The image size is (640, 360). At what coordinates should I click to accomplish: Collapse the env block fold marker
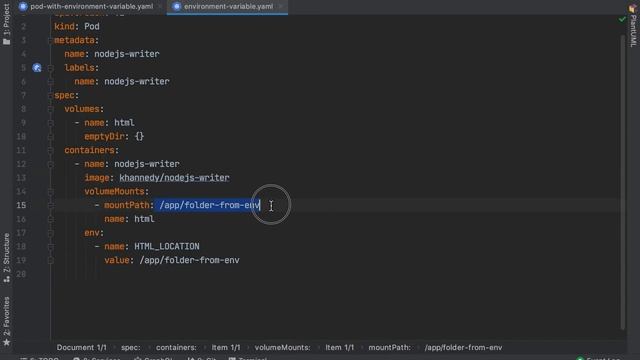50,233
